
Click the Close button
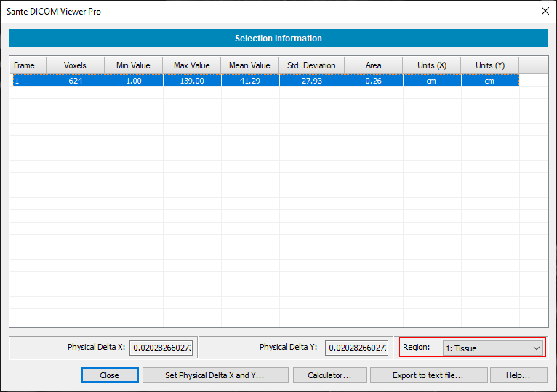(x=110, y=375)
